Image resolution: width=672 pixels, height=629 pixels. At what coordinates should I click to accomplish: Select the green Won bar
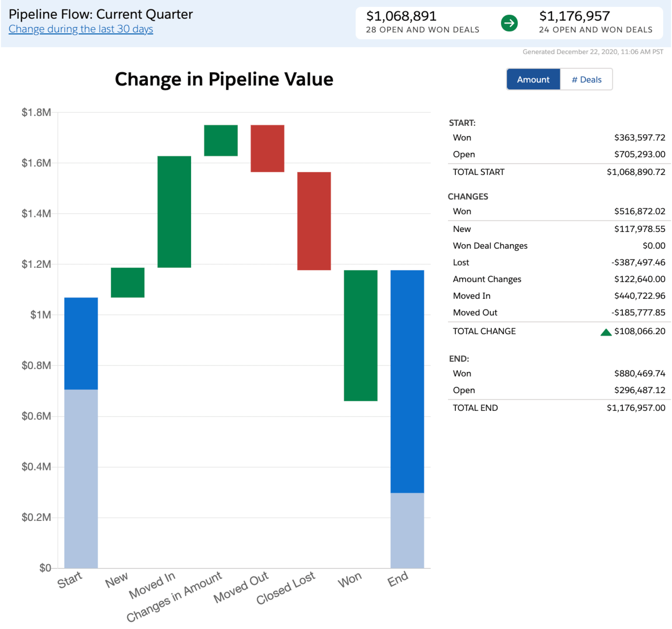361,335
